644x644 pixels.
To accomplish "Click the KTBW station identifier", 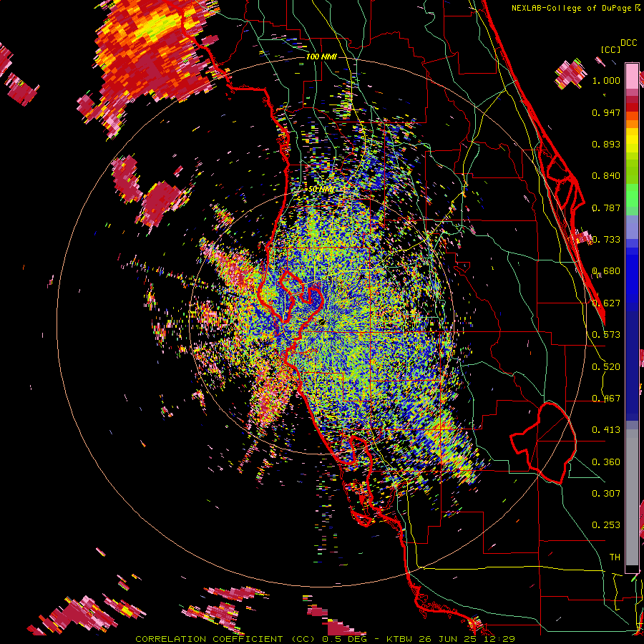I will pos(401,639).
